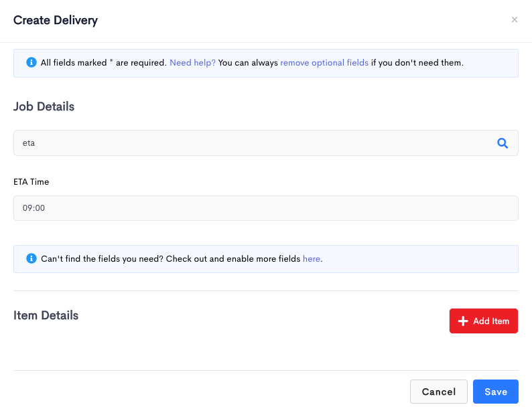532x415 pixels.
Task: Click the 'Job Details' section heading
Action: (44, 106)
